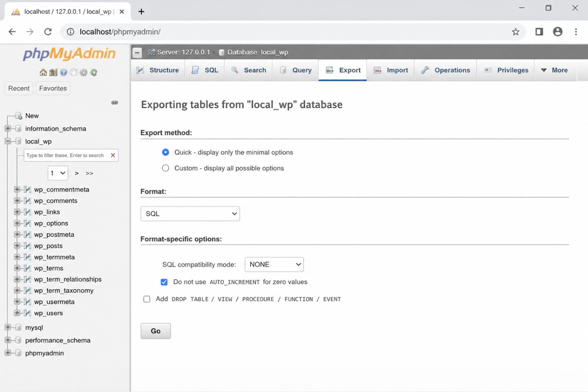
Task: Open the phpMyAdmin Home icon
Action: (43, 72)
